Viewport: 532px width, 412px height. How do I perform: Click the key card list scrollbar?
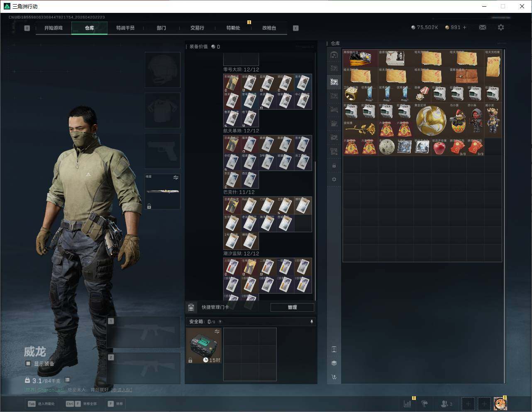click(315, 231)
